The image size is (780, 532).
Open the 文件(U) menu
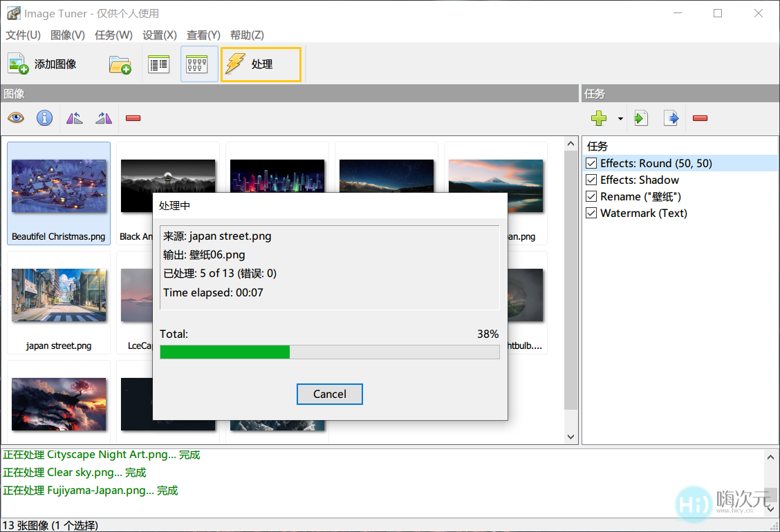22,35
